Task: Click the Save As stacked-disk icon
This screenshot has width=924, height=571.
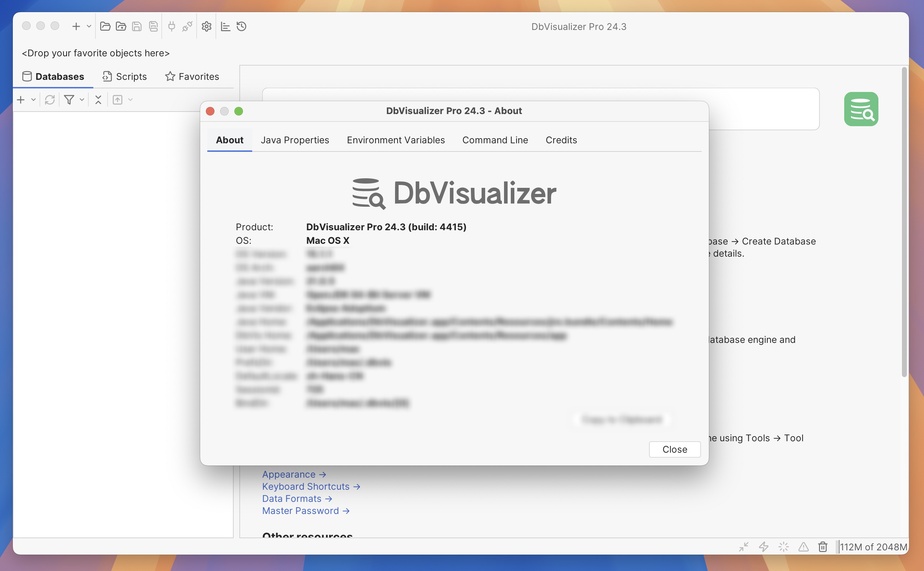Action: (153, 26)
